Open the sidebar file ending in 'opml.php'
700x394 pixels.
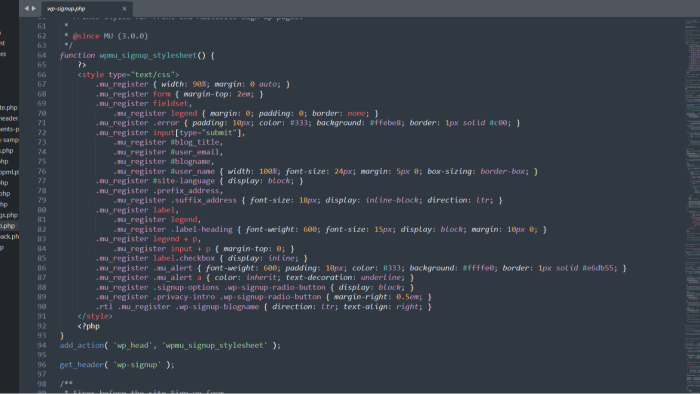(x=9, y=172)
